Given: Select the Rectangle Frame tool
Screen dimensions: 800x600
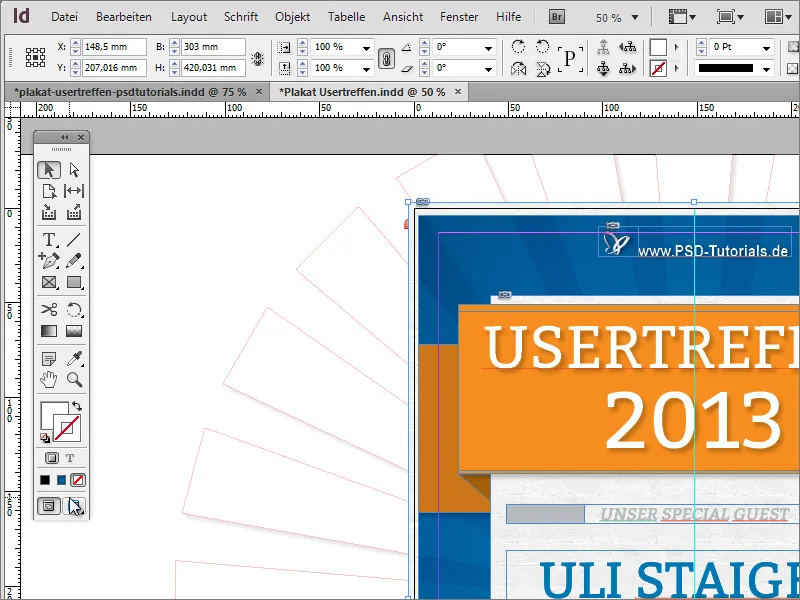Looking at the screenshot, I should [49, 282].
